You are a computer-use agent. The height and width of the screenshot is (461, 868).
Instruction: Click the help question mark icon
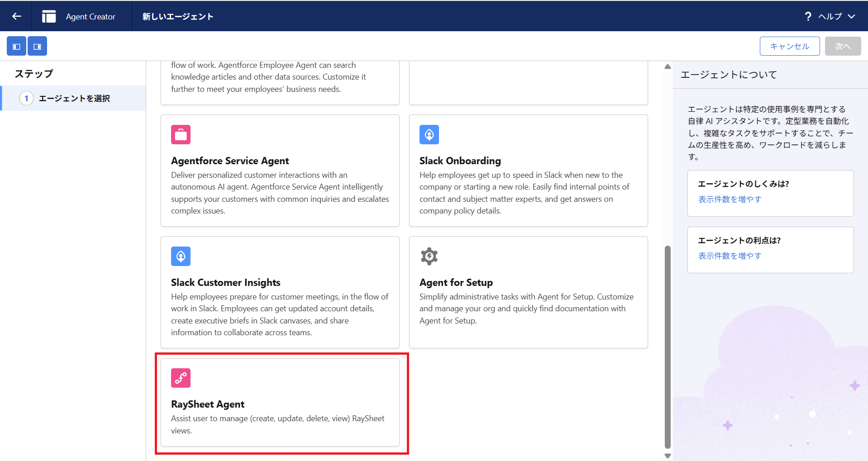[x=808, y=16]
